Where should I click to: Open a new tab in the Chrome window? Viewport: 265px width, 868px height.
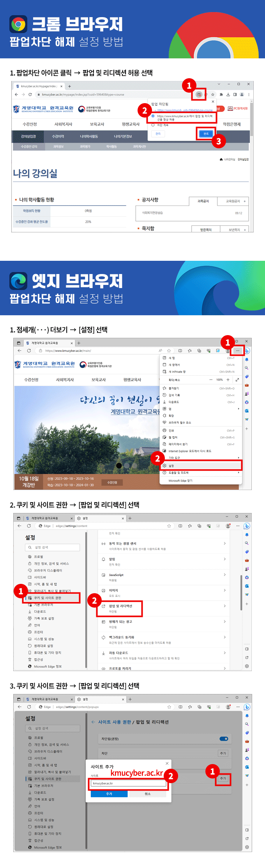click(x=69, y=86)
